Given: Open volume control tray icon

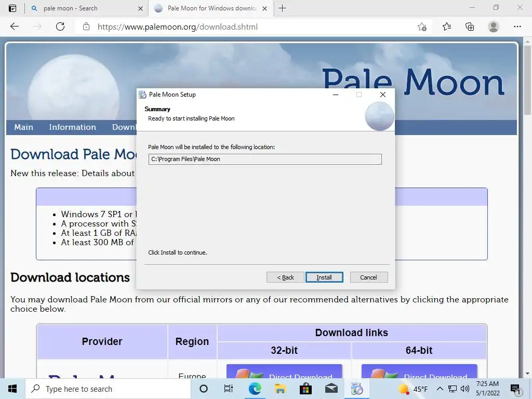Looking at the screenshot, I should pyautogui.click(x=465, y=389).
